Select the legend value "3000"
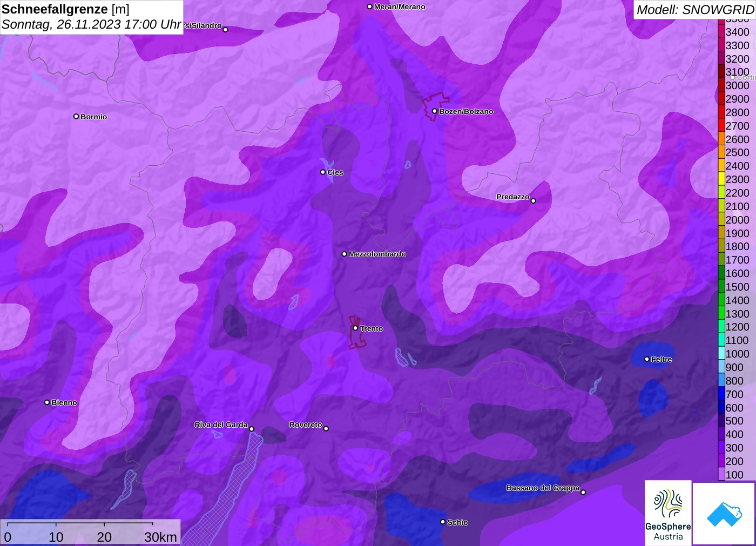The image size is (756, 546). (737, 85)
